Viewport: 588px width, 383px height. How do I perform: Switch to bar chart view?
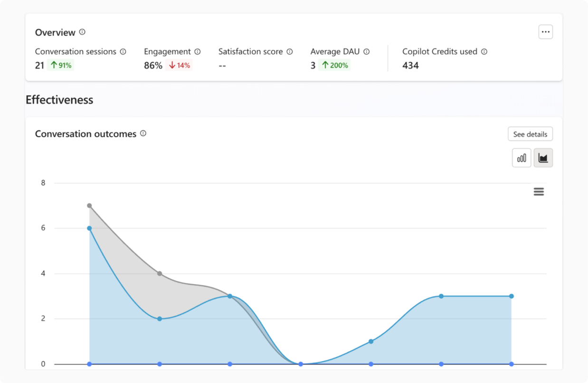tap(522, 158)
